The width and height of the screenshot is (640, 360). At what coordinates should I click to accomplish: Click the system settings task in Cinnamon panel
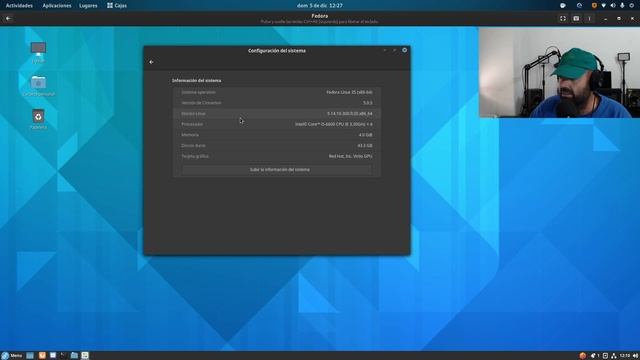85,356
